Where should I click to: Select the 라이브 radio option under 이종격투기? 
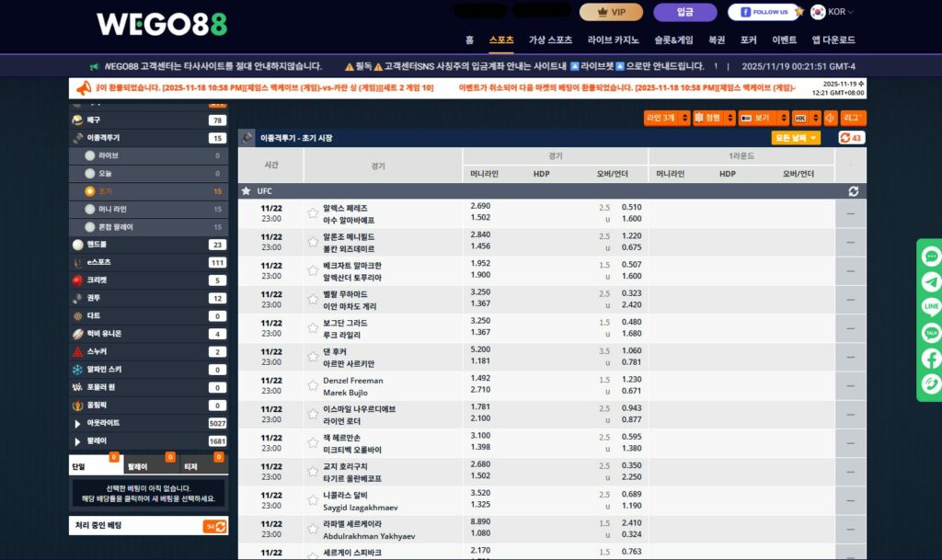(89, 156)
